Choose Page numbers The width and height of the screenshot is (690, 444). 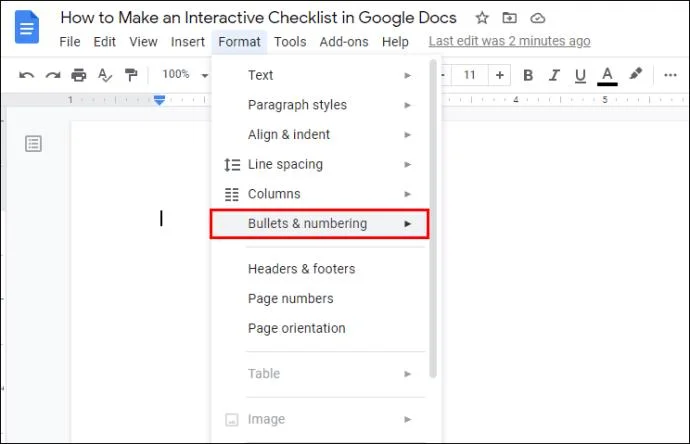[x=320, y=298]
